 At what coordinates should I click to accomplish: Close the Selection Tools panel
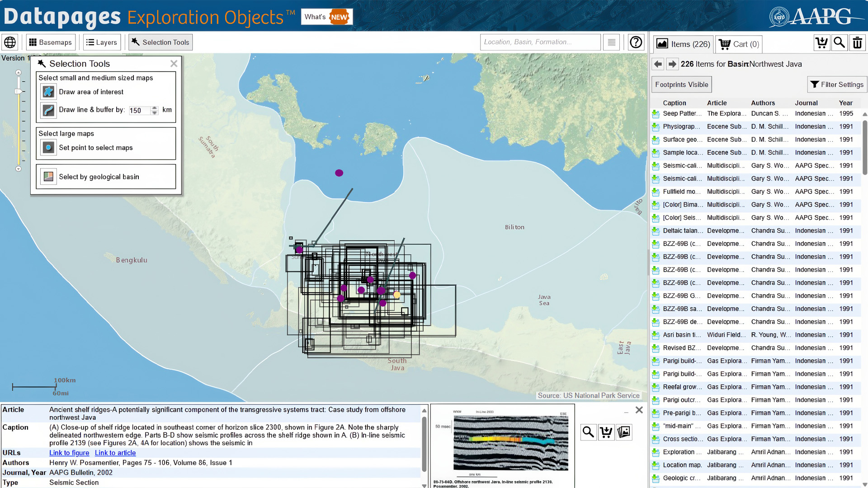(174, 64)
